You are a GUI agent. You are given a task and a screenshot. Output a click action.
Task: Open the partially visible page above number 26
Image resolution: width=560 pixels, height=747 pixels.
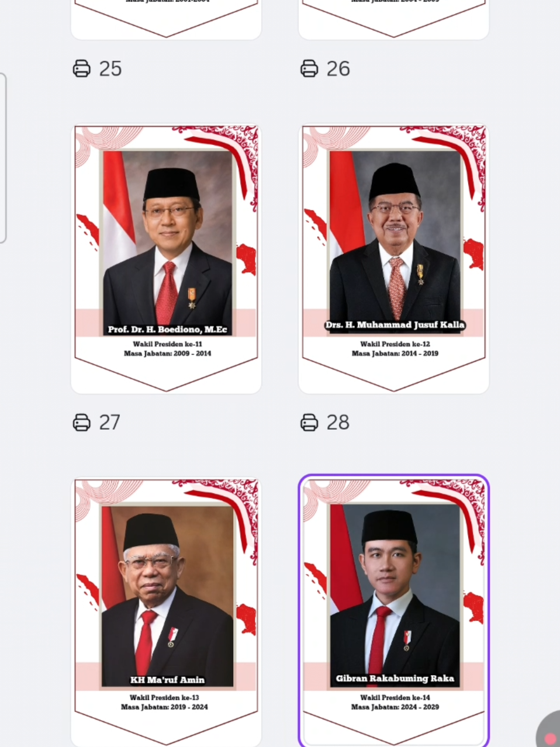[393, 19]
